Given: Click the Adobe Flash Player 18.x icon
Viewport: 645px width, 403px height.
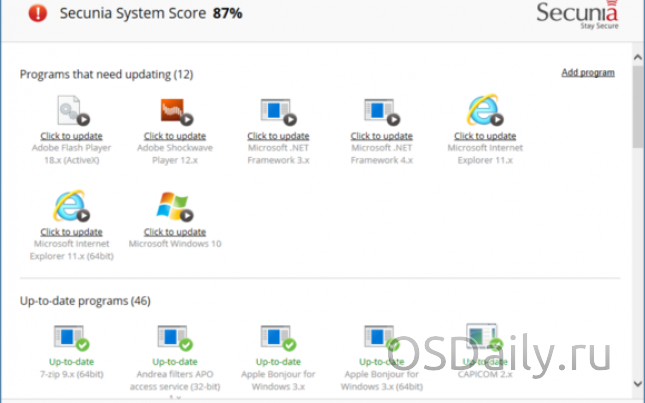Looking at the screenshot, I should [72, 111].
